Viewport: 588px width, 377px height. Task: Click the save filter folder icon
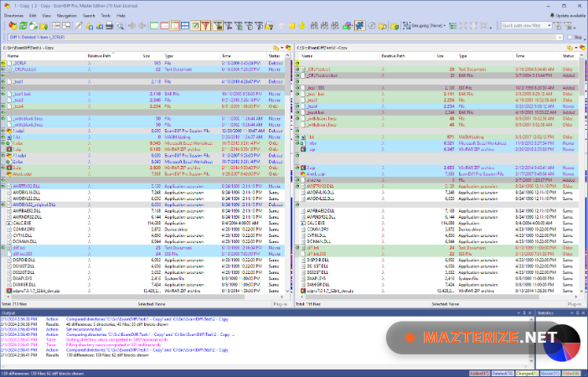pos(269,25)
